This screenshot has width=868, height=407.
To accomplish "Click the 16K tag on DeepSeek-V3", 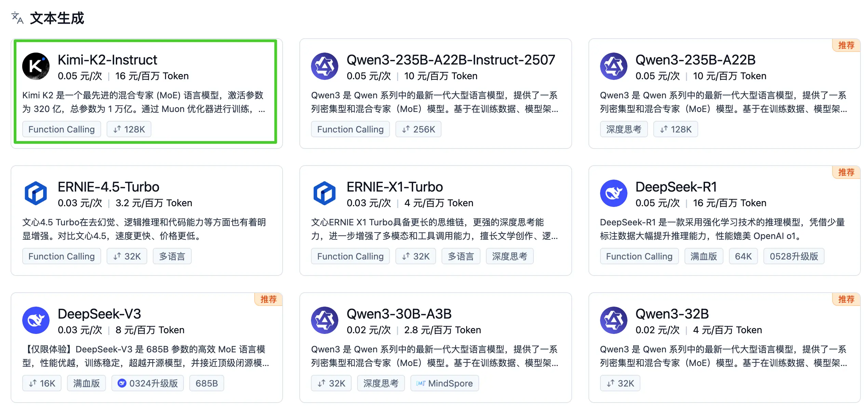I will 42,383.
